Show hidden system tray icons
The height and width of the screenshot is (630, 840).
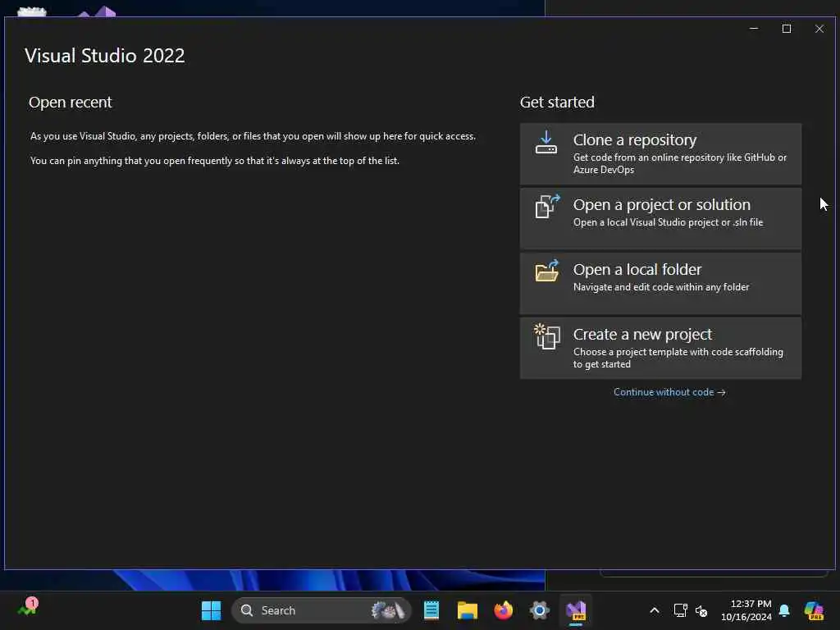[x=654, y=610]
